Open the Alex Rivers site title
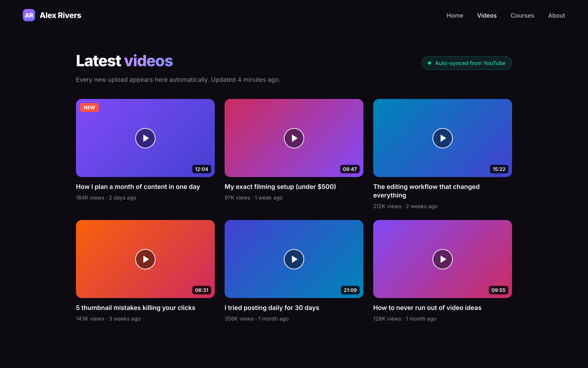The height and width of the screenshot is (368, 588). 60,15
